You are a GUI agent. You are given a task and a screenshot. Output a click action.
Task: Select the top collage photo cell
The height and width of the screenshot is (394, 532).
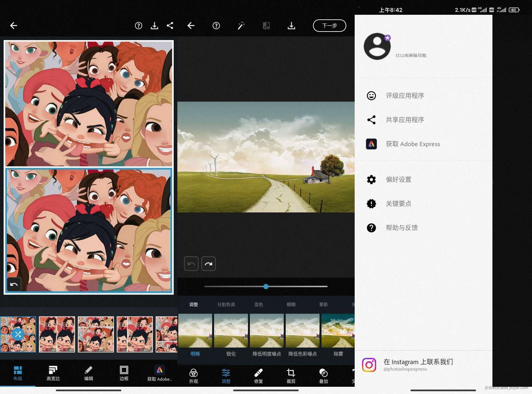89,104
